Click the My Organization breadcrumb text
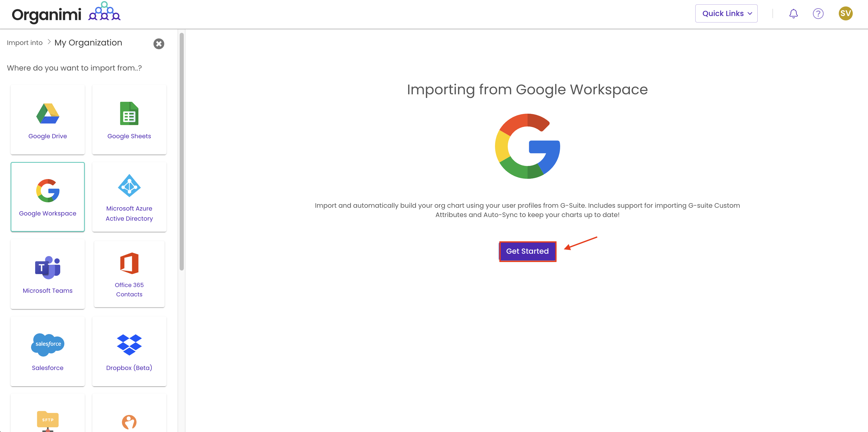Image resolution: width=868 pixels, height=432 pixels. pyautogui.click(x=88, y=43)
